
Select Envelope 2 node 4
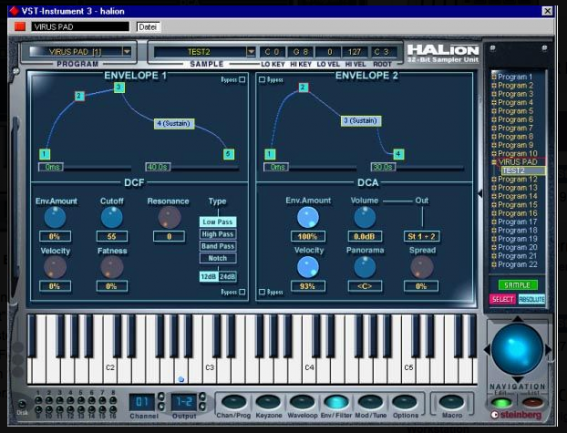398,154
